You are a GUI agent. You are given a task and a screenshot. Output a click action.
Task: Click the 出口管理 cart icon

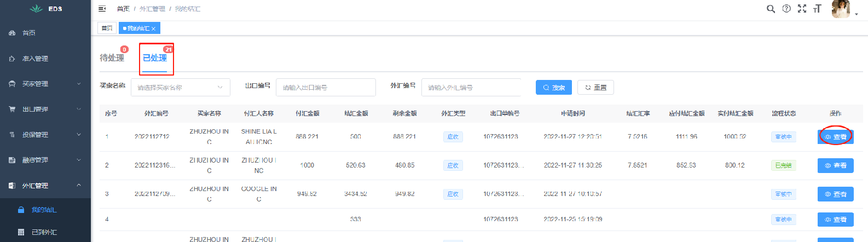[12, 109]
